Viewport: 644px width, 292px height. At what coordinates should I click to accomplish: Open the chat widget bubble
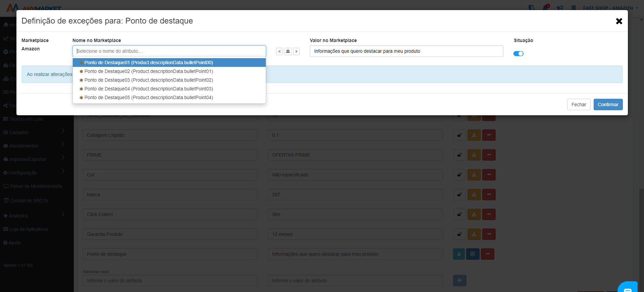point(628,287)
